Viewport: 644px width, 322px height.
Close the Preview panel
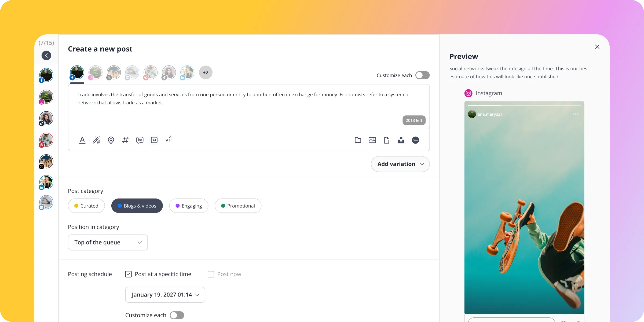tap(597, 47)
